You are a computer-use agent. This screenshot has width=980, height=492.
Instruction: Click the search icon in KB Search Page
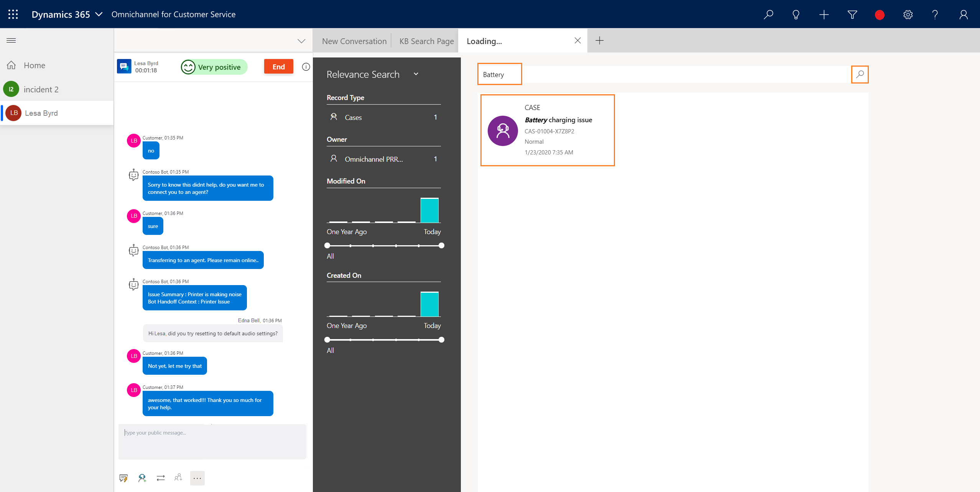point(860,74)
